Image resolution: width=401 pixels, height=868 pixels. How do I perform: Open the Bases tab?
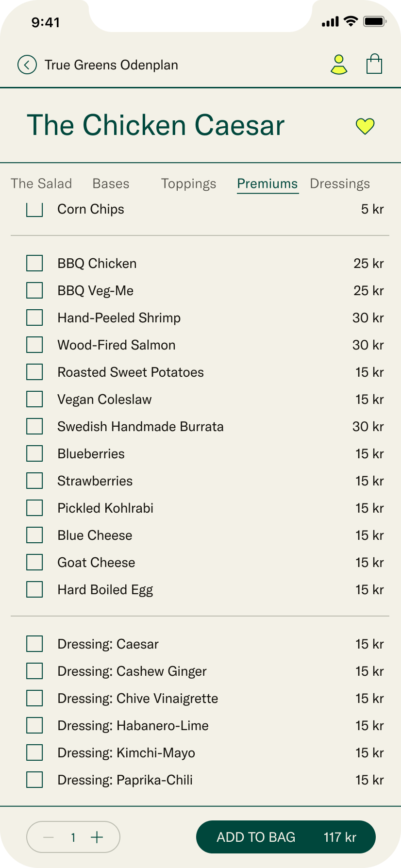coord(111,184)
